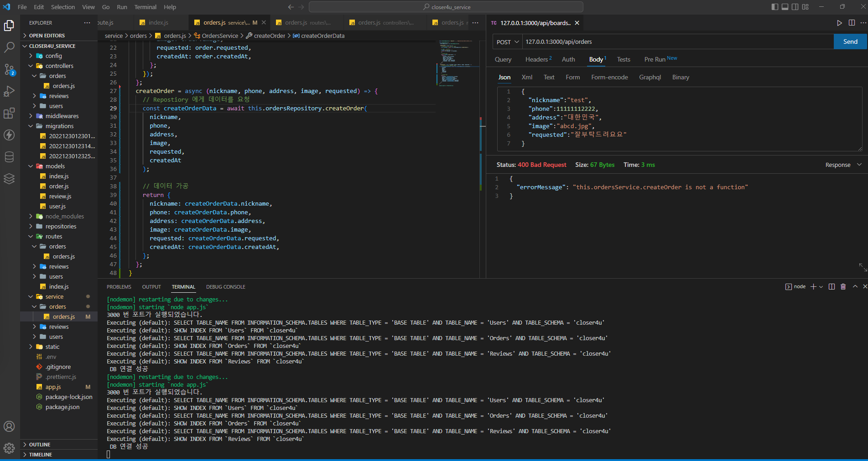Open Accounts icon in activity bar
The height and width of the screenshot is (461, 868).
(9, 426)
